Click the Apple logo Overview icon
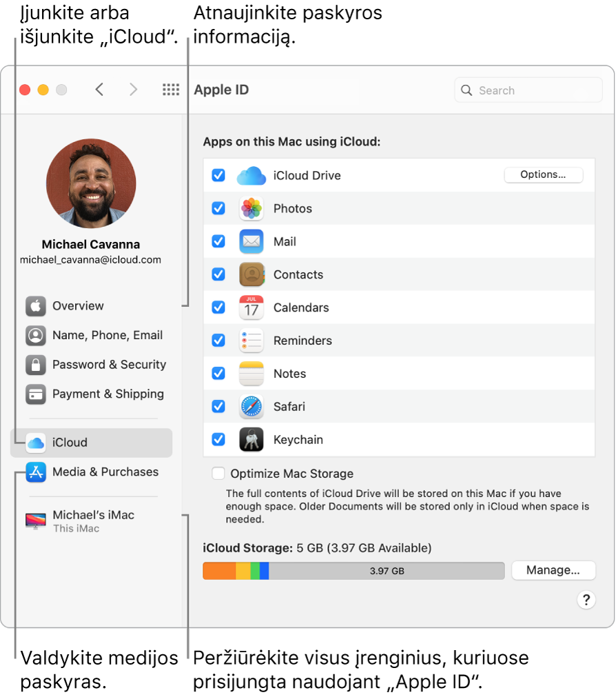 pos(36,306)
